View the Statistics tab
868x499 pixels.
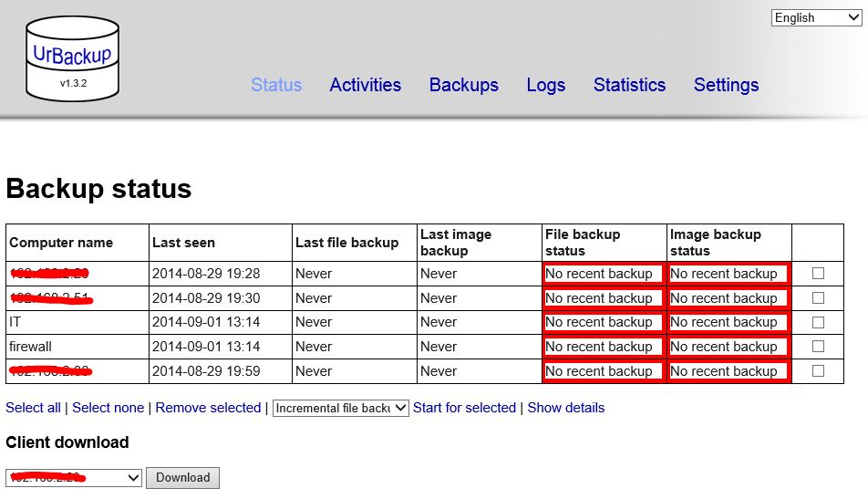tap(629, 85)
